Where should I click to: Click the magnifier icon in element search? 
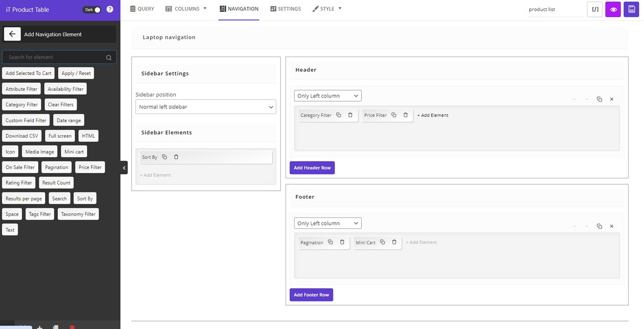(x=108, y=57)
